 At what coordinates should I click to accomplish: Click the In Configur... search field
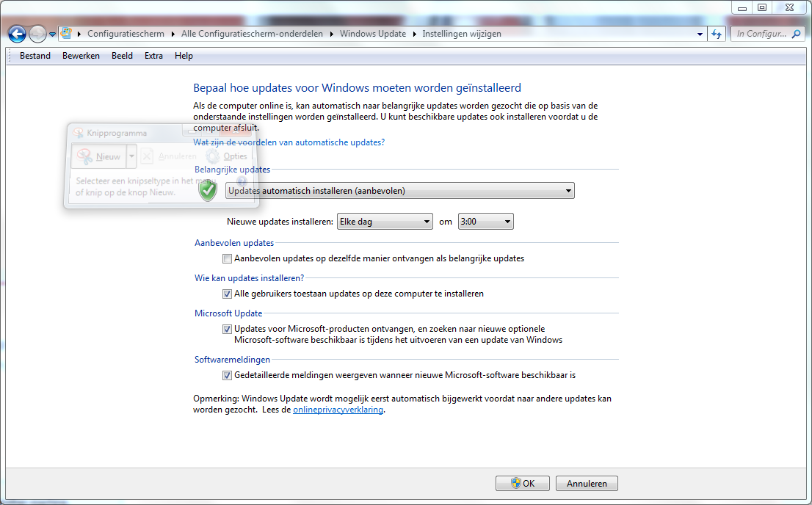761,34
